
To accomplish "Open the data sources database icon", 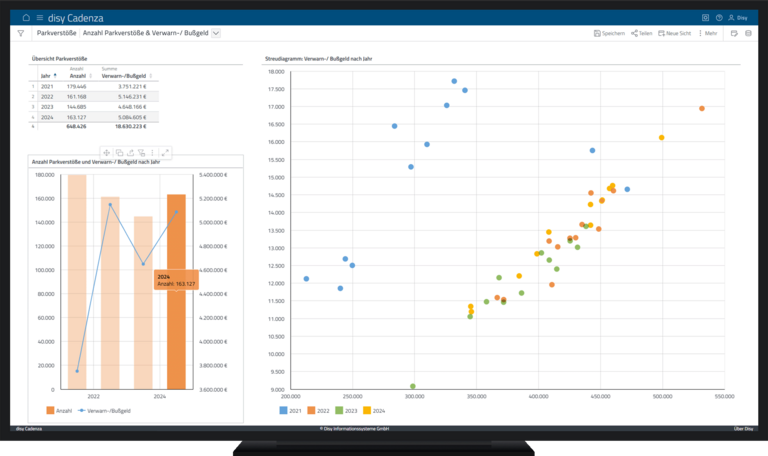I will pyautogui.click(x=748, y=33).
